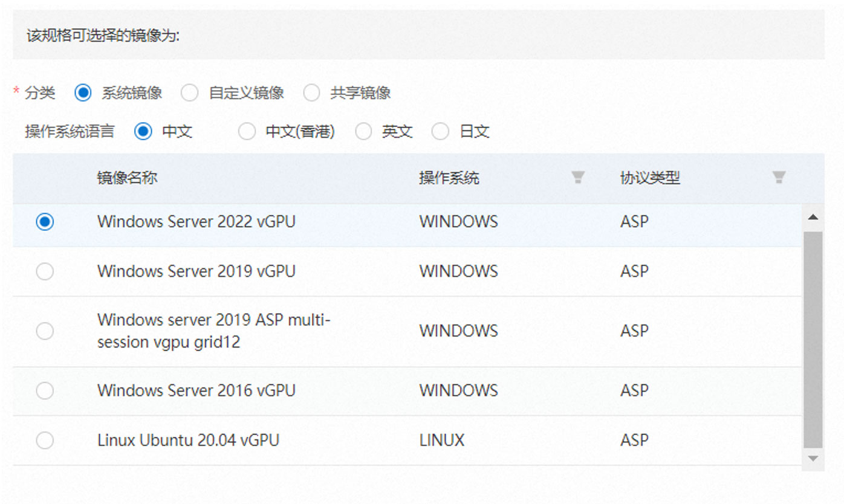
Task: Select the Linux Ubuntu 20.04 vGPU image radio
Action: tap(45, 441)
